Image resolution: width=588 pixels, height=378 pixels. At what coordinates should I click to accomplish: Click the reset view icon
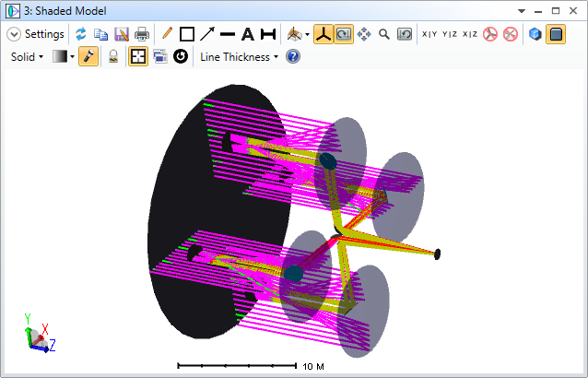[405, 34]
